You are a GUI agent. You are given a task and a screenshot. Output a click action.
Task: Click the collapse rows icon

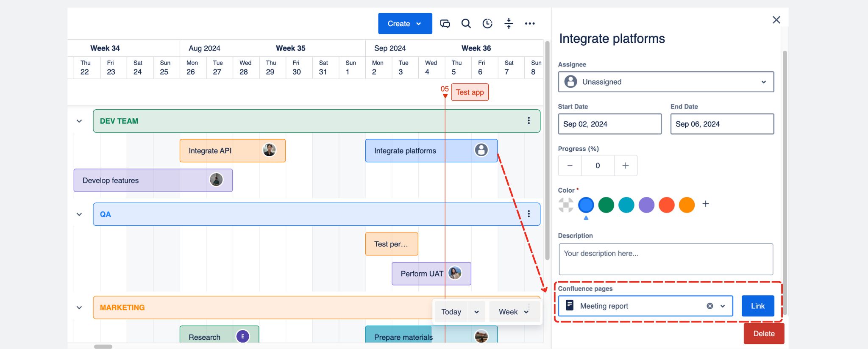click(x=509, y=24)
